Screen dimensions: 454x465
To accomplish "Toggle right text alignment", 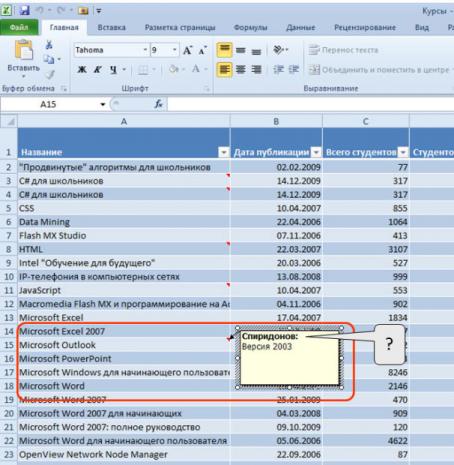I will pos(256,70).
